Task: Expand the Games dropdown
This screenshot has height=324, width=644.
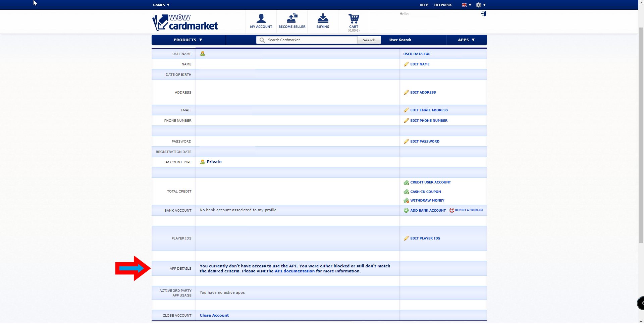Action: coord(161,5)
